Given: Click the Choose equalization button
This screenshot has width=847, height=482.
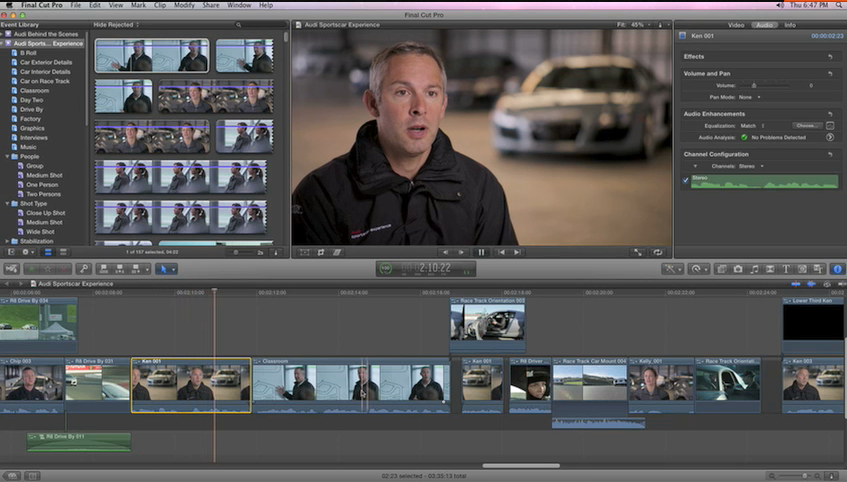Looking at the screenshot, I should (x=807, y=125).
